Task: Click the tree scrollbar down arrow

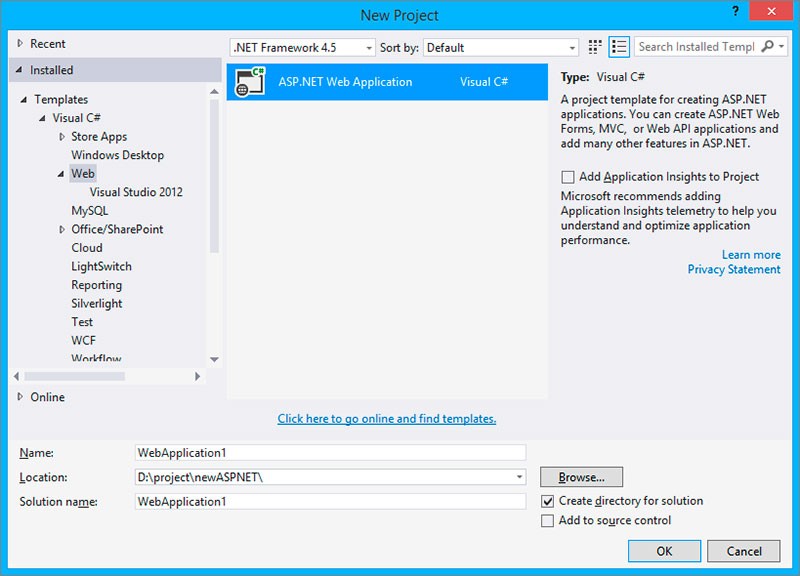Action: [x=214, y=360]
